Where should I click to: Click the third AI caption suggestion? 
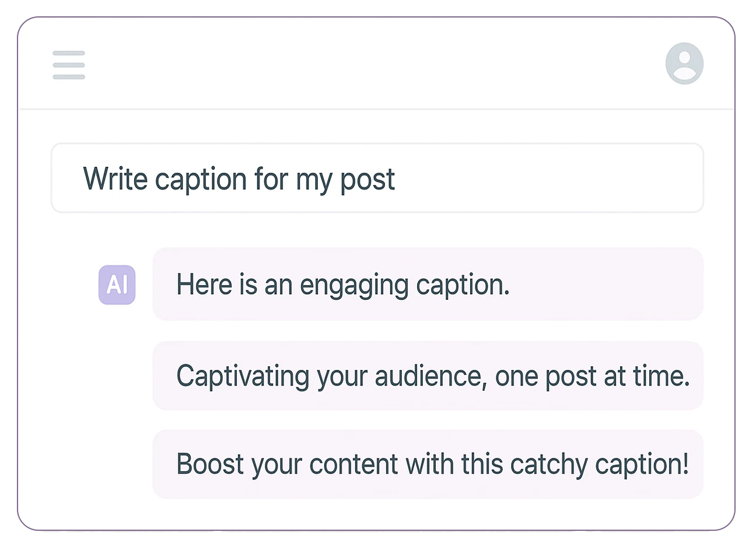click(428, 464)
